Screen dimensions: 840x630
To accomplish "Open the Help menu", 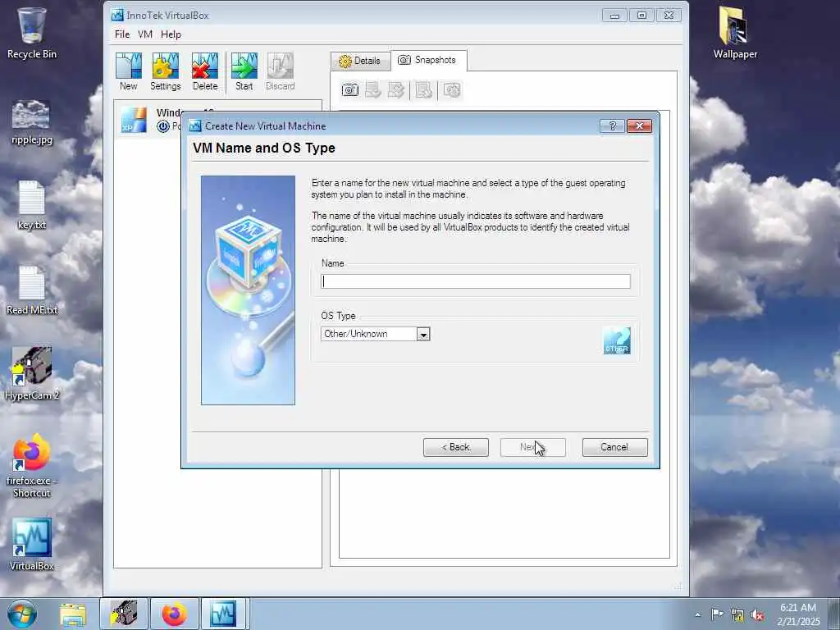I will [x=171, y=34].
